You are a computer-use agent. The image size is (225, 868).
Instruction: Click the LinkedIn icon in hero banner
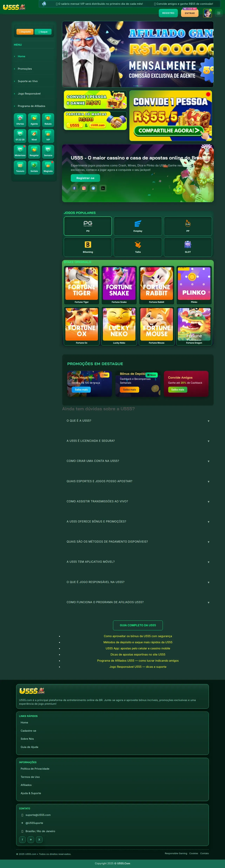[103, 188]
